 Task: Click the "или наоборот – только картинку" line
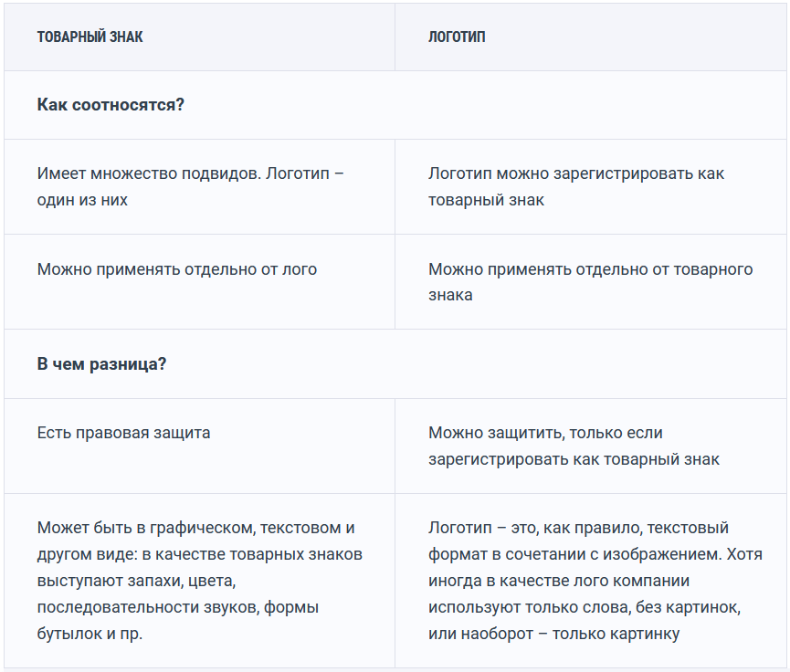tap(553, 634)
